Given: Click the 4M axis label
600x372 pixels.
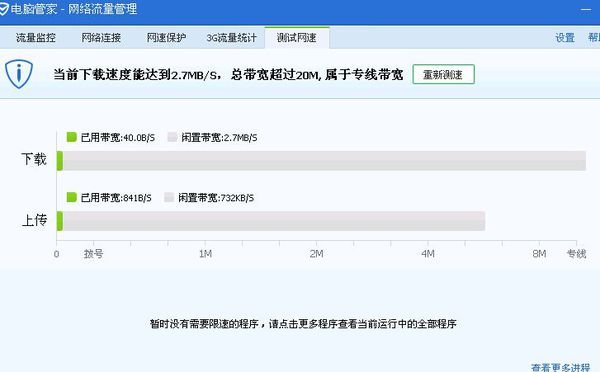Looking at the screenshot, I should [428, 254].
